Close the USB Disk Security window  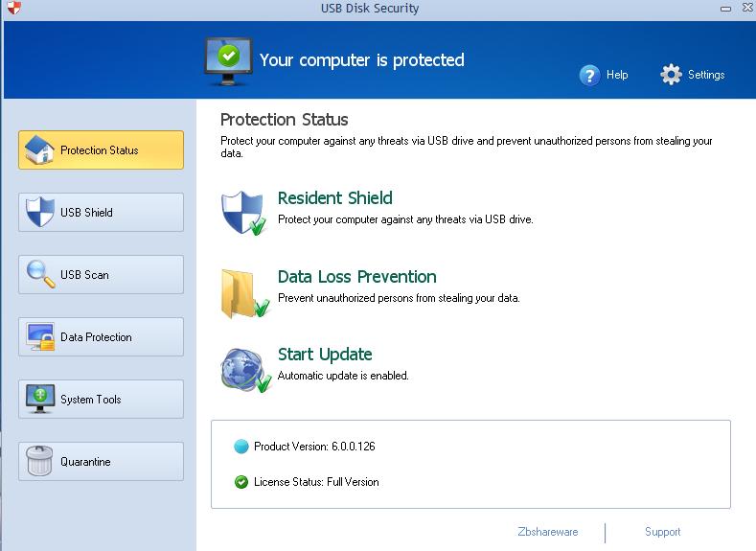pos(747,8)
